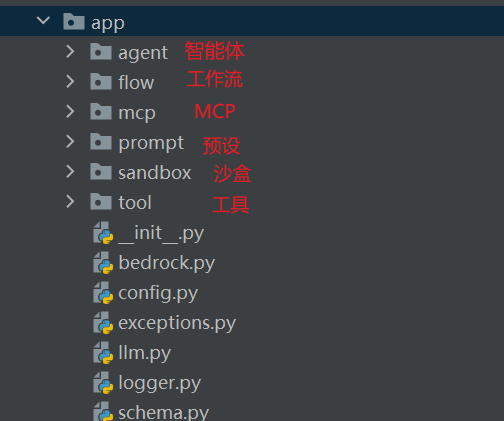Click the agent folder icon
The width and height of the screenshot is (504, 421).
101,51
